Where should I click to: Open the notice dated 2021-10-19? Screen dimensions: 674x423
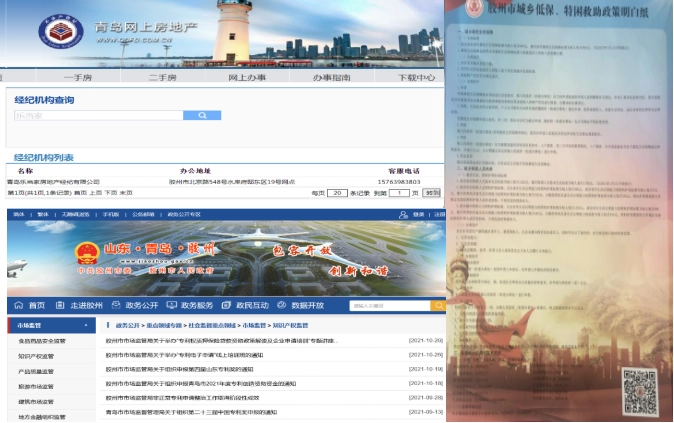pyautogui.click(x=179, y=369)
